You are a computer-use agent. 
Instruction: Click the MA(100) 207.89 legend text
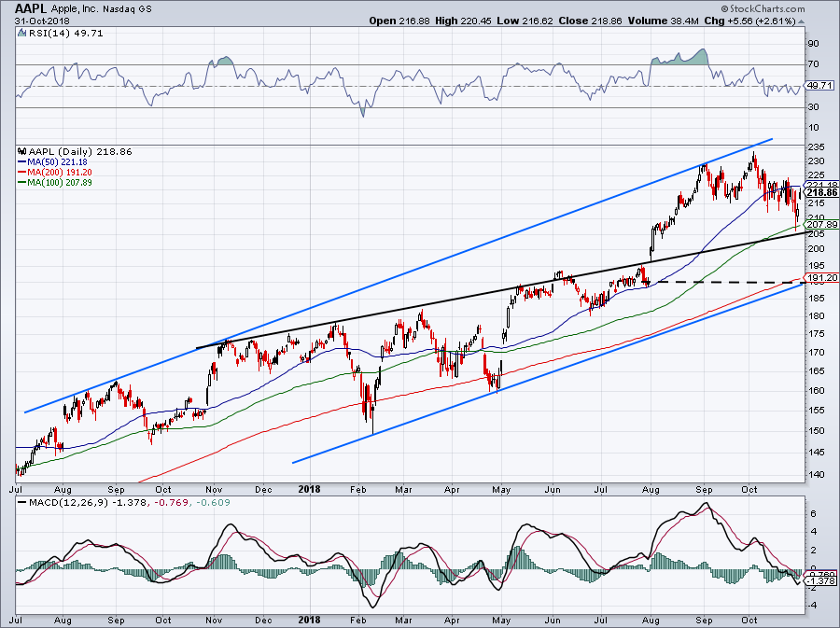pos(60,183)
